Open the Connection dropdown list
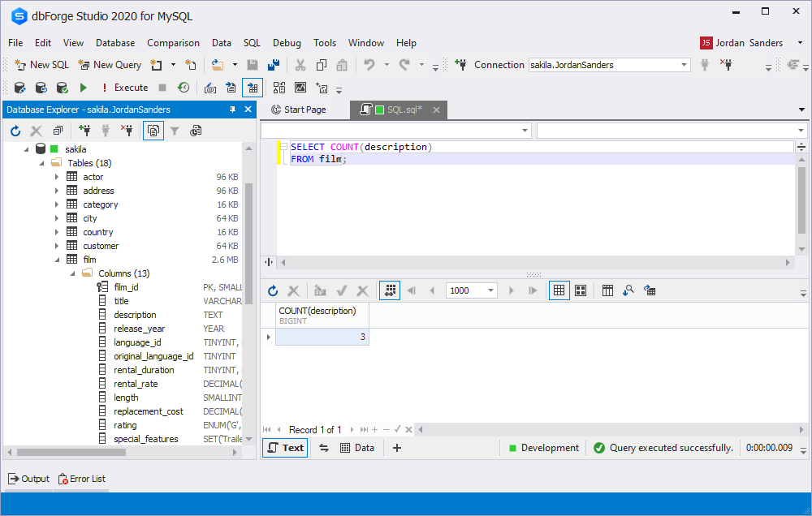The height and width of the screenshot is (516, 812). click(684, 65)
